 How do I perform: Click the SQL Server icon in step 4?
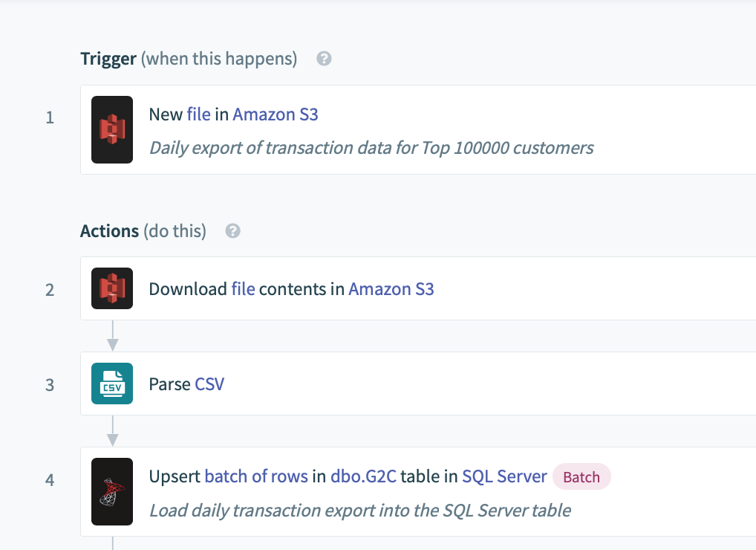[112, 491]
